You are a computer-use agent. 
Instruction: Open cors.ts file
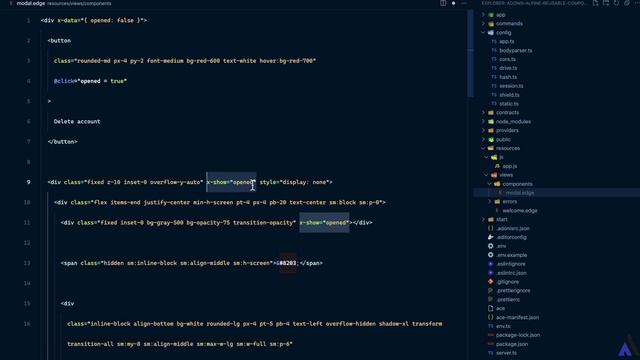[x=507, y=59]
